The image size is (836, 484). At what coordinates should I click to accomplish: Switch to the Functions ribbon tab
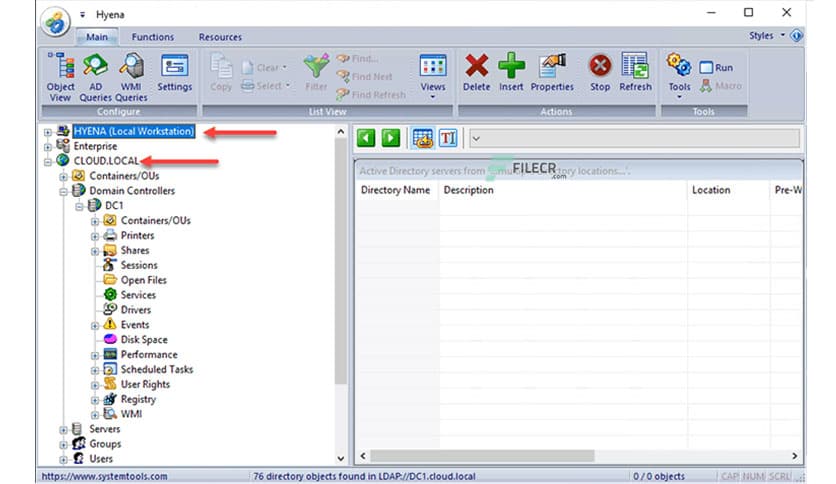(152, 37)
